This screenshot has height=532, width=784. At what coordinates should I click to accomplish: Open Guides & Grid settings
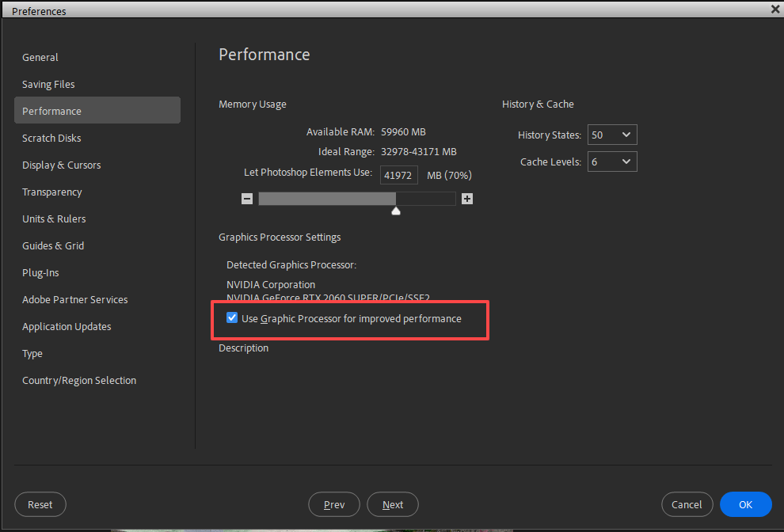tap(53, 245)
